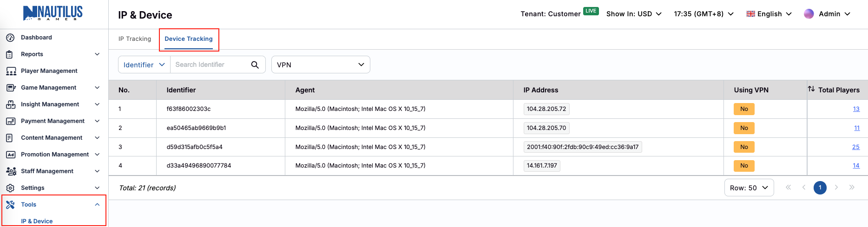Open the English language selector

point(769,14)
